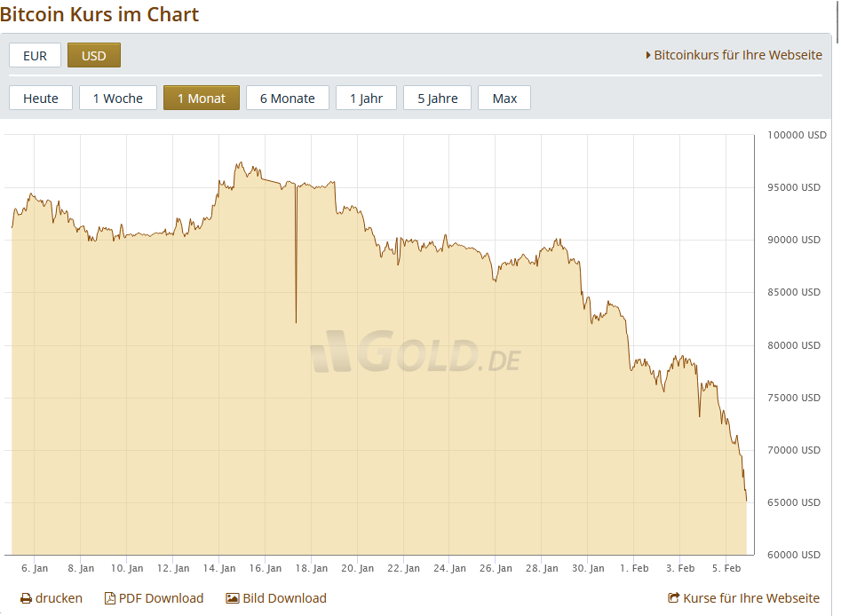Switch currency to EUR
Image resolution: width=841 pixels, height=616 pixels.
(x=35, y=55)
